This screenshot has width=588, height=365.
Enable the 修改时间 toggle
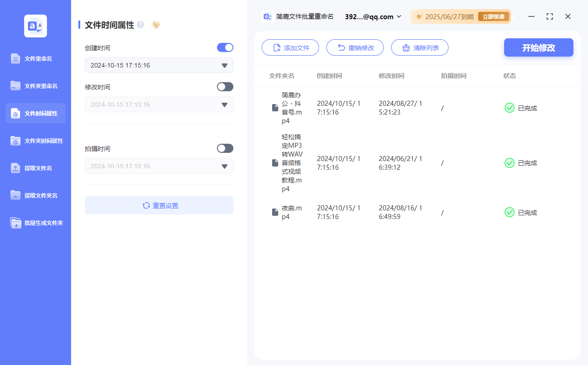(225, 86)
